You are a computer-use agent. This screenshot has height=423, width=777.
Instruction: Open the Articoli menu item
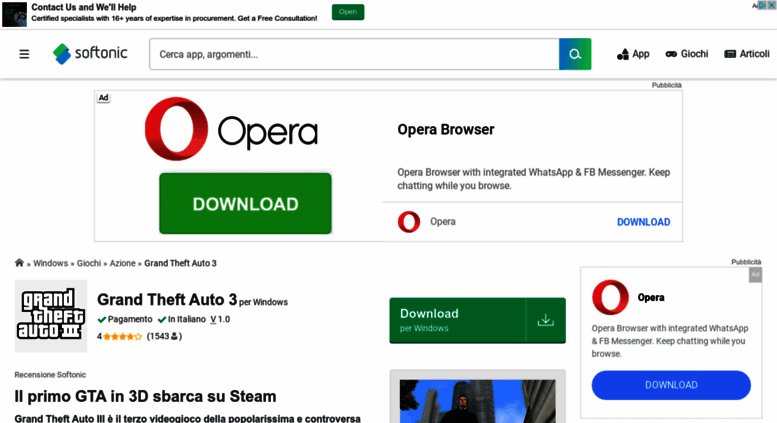click(x=747, y=54)
